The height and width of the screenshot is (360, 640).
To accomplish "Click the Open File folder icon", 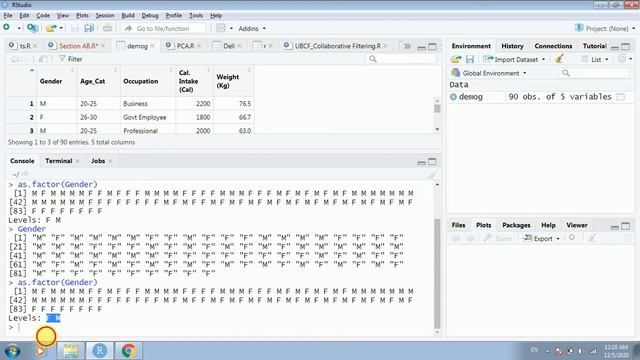I will click(x=51, y=28).
